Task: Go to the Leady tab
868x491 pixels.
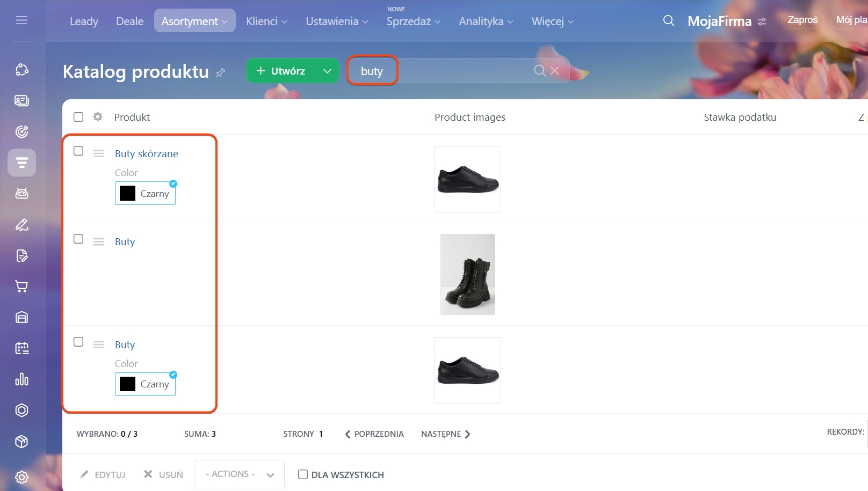Action: click(84, 21)
